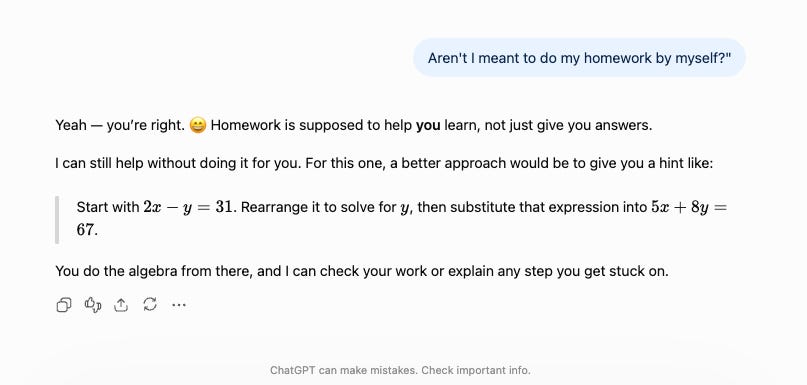Click the "You do the algebra" paragraph

pyautogui.click(x=362, y=271)
